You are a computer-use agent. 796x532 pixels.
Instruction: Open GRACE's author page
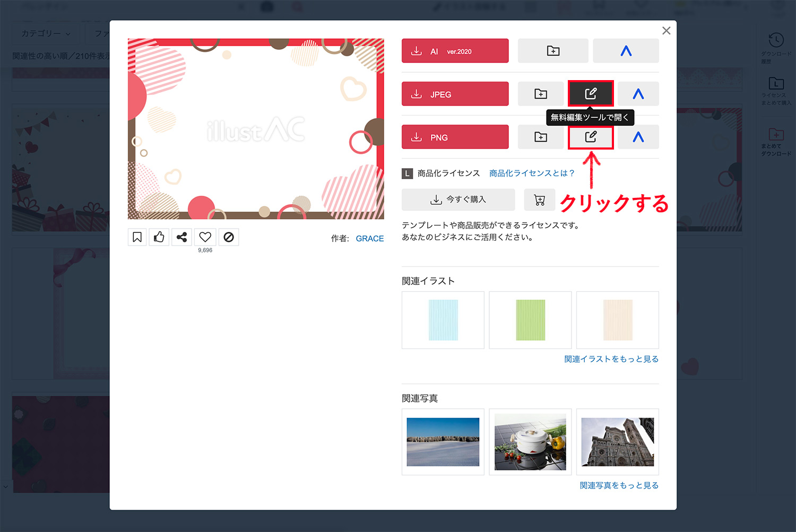tap(370, 238)
